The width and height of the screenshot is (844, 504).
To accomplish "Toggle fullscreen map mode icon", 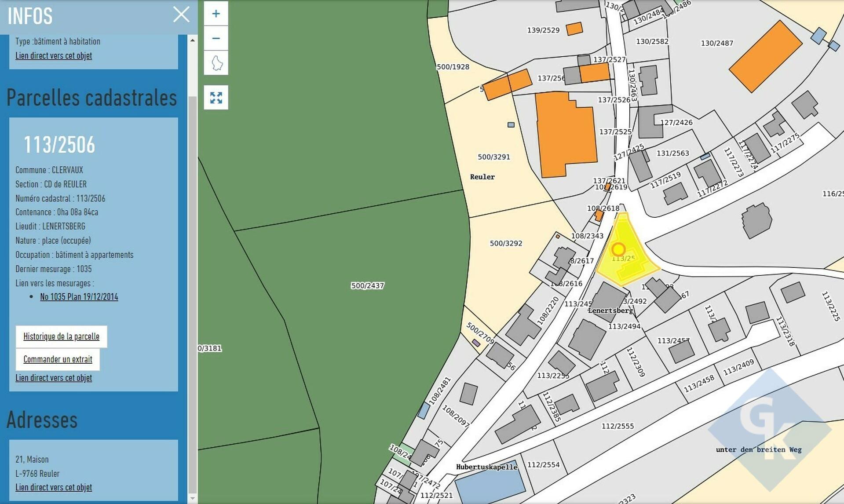I will click(x=216, y=98).
